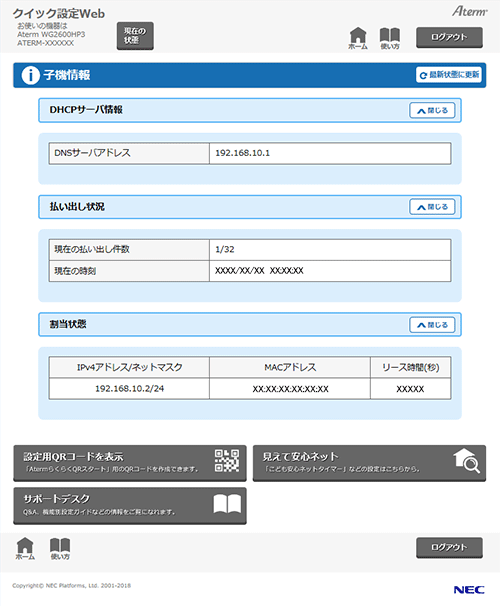
Task: Collapse the 払い出し状況 section
Action: (x=432, y=207)
